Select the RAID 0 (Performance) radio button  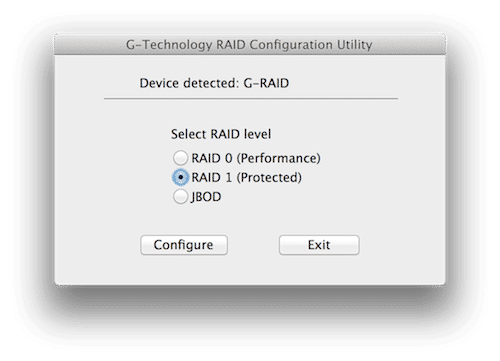tap(180, 158)
